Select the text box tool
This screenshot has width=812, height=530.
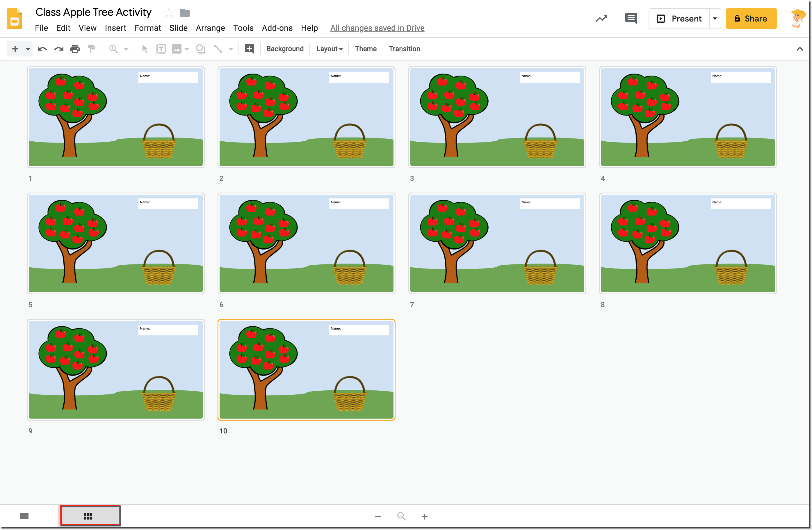click(161, 49)
